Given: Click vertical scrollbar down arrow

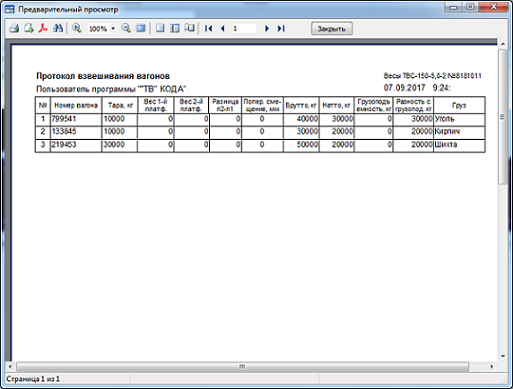Looking at the screenshot, I should [503, 356].
